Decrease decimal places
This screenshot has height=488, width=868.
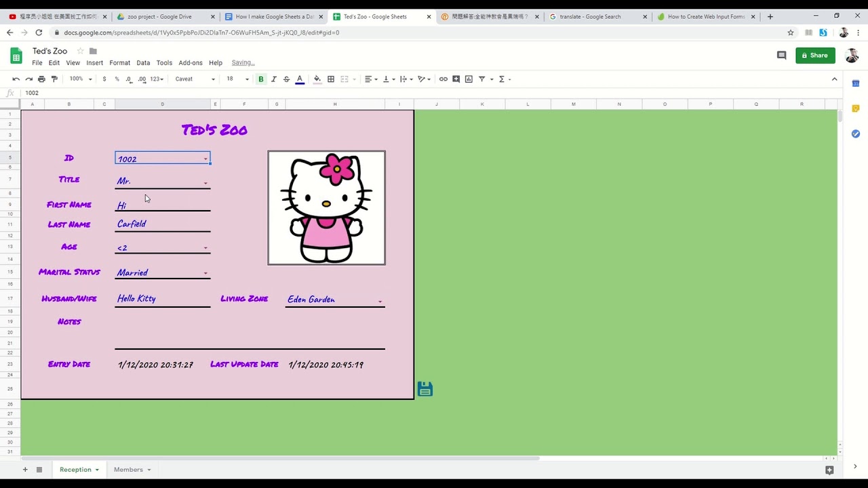[x=129, y=79]
